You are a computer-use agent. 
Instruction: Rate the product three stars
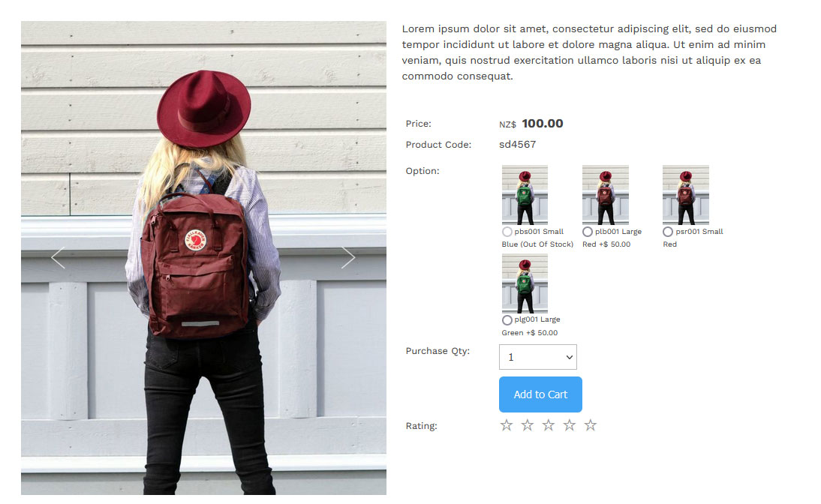(x=548, y=425)
